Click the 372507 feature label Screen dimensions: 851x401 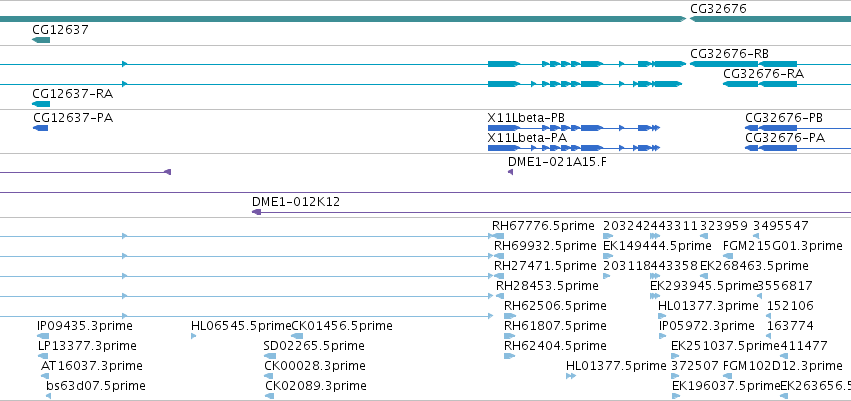pyautogui.click(x=695, y=366)
